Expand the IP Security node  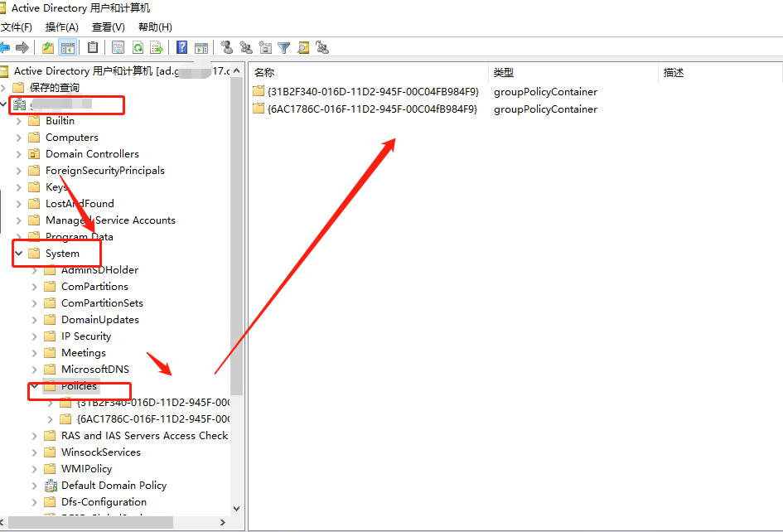tap(35, 336)
